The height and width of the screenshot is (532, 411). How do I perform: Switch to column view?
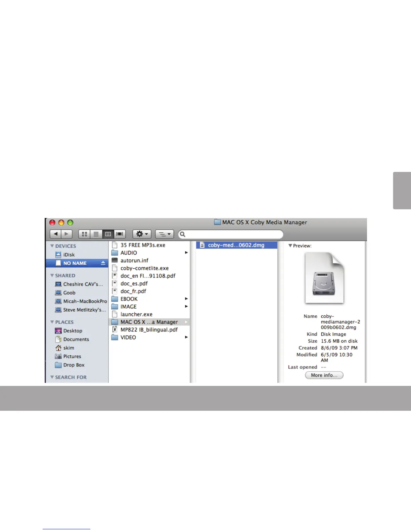[x=108, y=234]
